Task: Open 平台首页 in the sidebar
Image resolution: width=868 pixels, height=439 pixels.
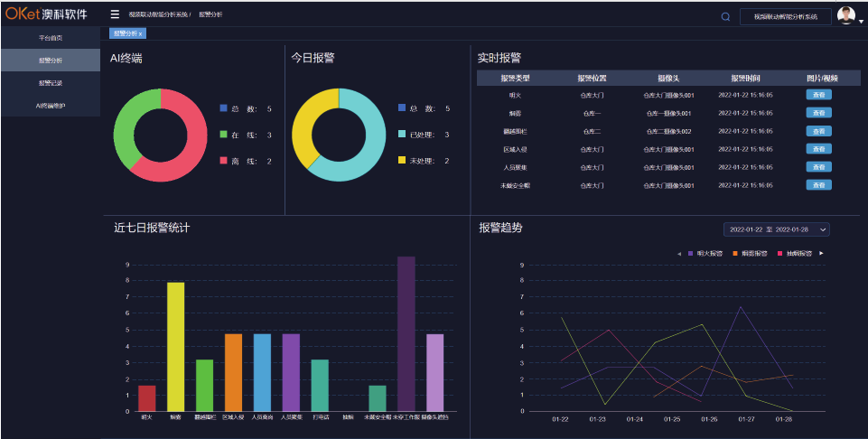Action: pyautogui.click(x=51, y=38)
